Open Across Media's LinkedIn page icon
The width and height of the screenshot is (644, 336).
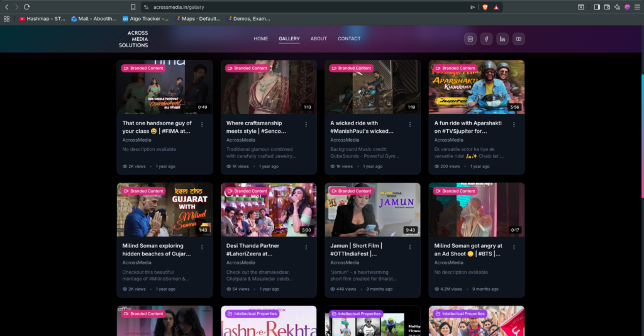(502, 39)
